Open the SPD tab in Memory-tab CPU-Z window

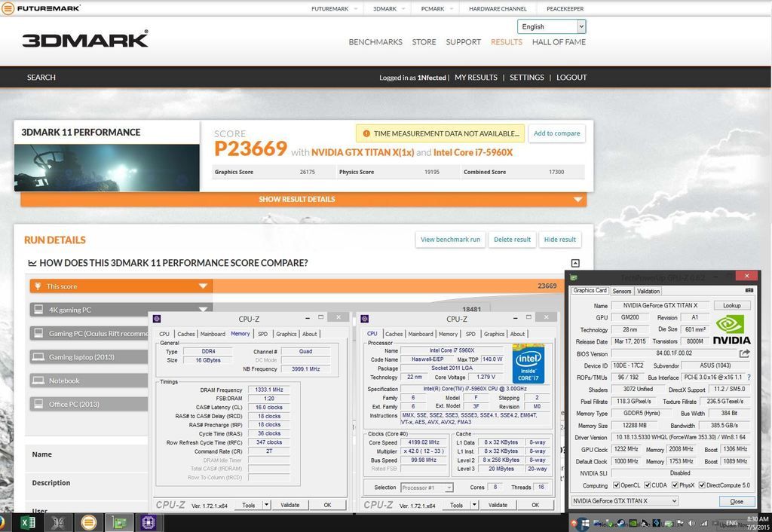click(263, 334)
